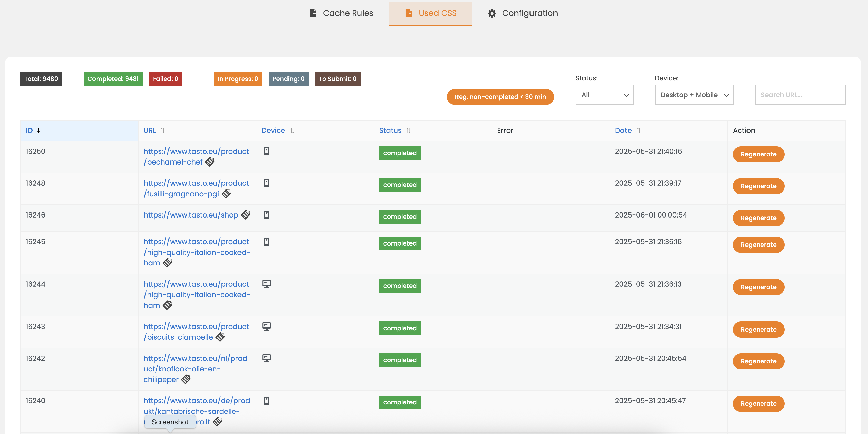The image size is (868, 434).
Task: Click the sort arrows icon next to Date
Action: [x=639, y=131]
